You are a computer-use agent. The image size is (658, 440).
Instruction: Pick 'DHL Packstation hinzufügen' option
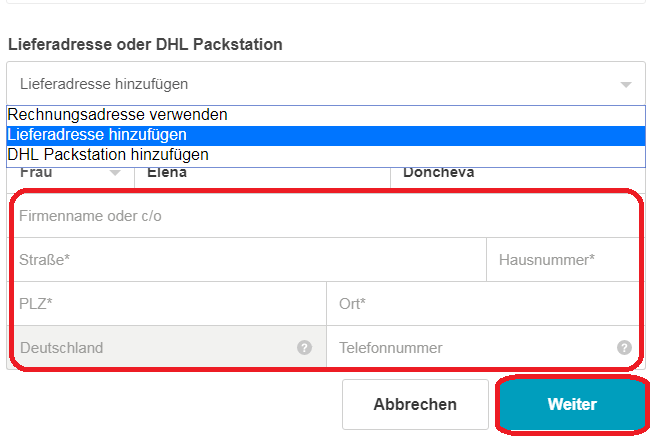pos(108,155)
